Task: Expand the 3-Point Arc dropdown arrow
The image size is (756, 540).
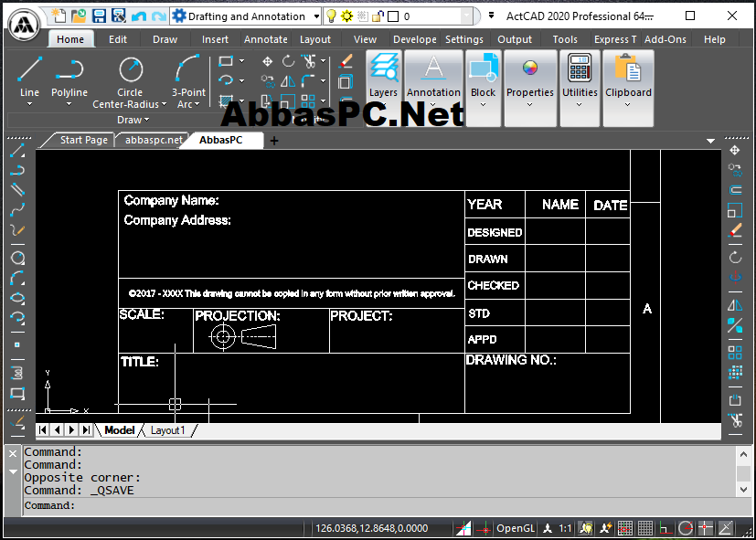Action: [197, 104]
